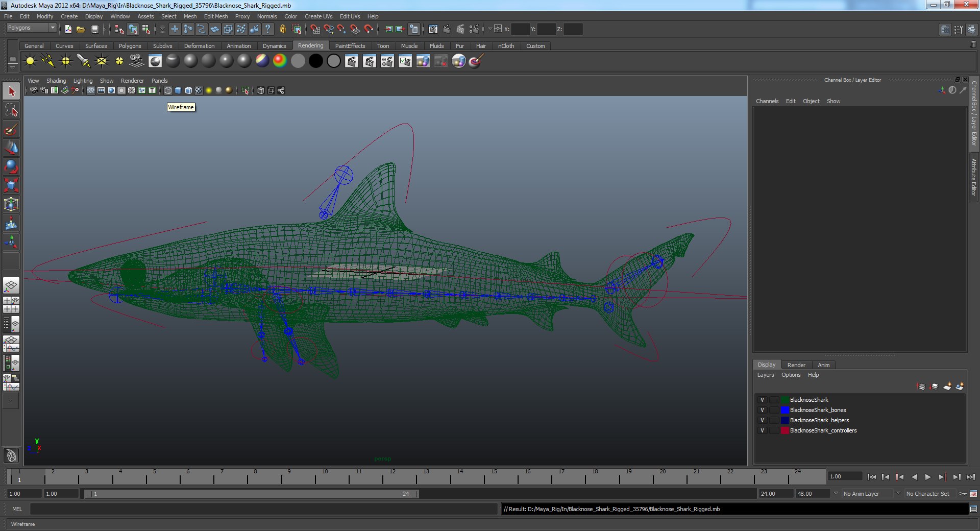980x531 pixels.
Task: Select the Soft Modification tool
Action: pos(11,224)
